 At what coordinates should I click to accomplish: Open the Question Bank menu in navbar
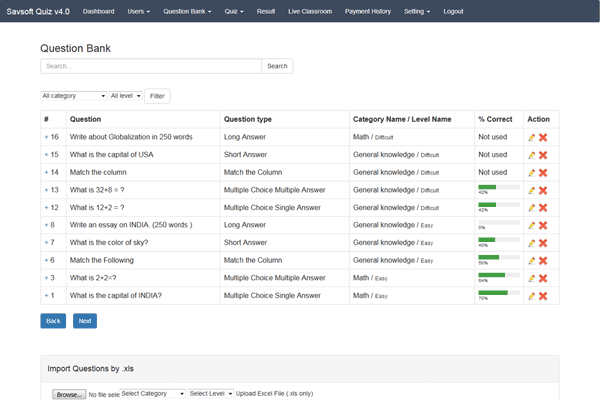tap(187, 11)
